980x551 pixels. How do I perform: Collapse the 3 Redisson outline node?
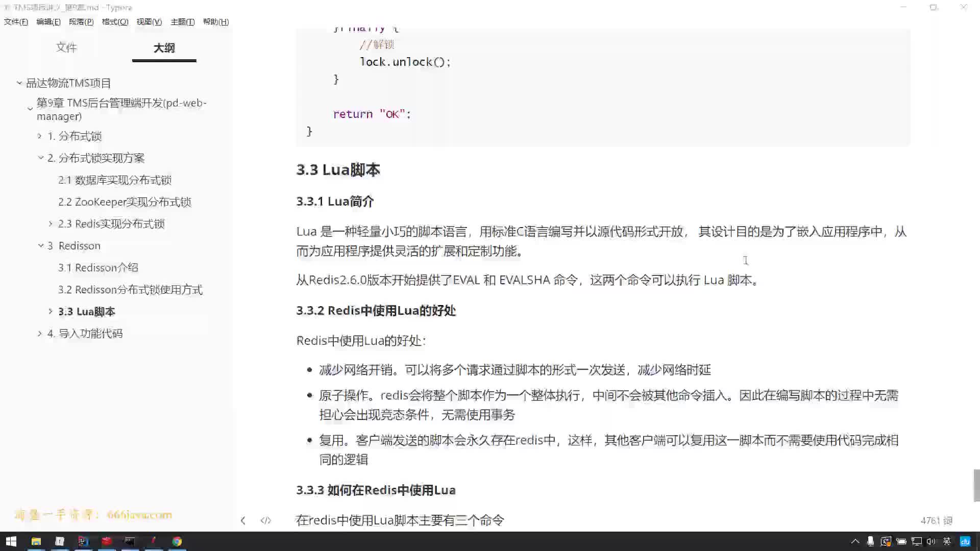[40, 245]
